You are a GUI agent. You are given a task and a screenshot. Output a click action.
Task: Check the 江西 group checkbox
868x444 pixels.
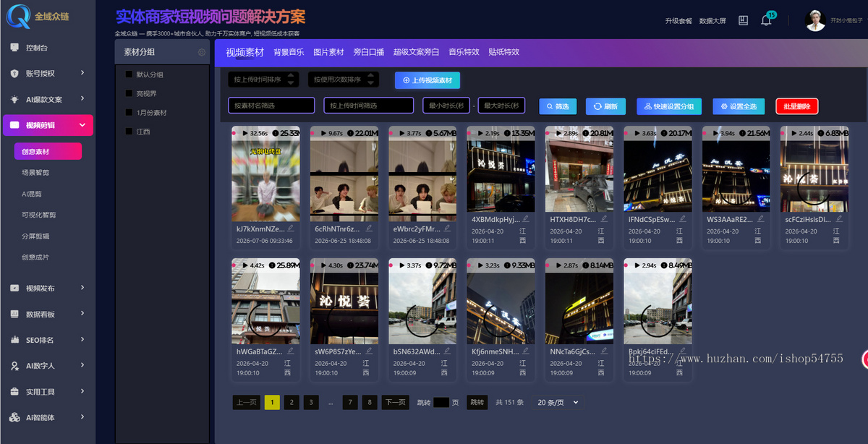(129, 132)
